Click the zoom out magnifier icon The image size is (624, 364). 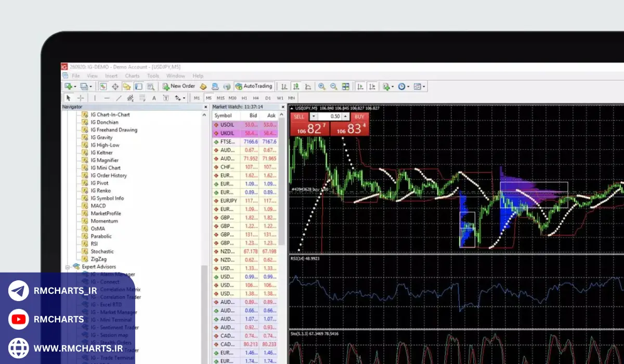click(333, 86)
